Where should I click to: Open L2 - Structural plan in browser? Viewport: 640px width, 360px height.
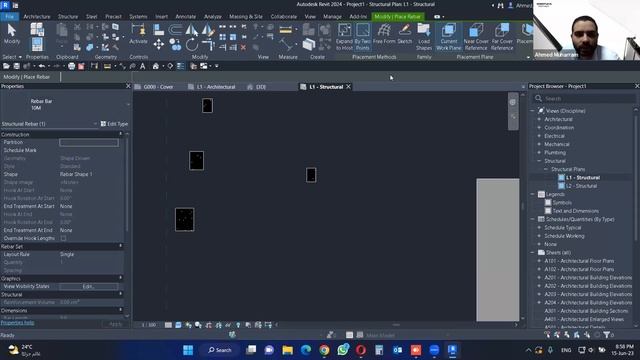coord(581,186)
